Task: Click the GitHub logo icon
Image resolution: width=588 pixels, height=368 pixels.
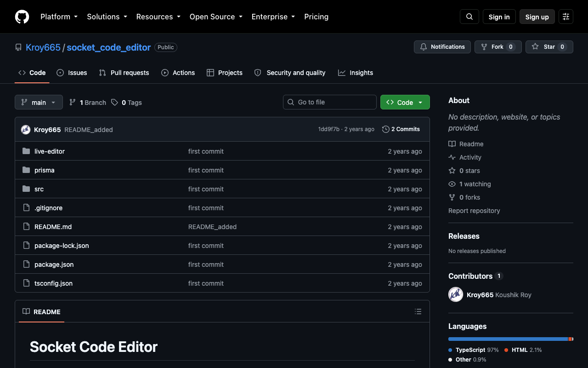Action: 22,17
